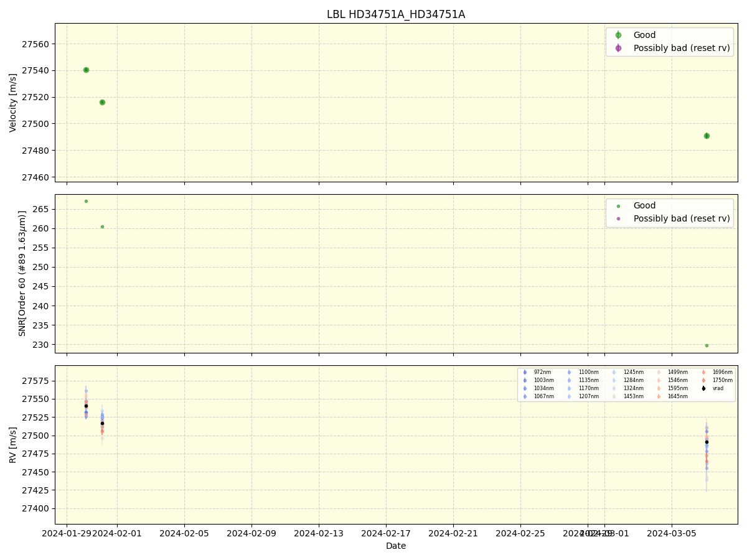Click the 230 SNR tick label
This screenshot has width=747, height=560.
click(42, 345)
